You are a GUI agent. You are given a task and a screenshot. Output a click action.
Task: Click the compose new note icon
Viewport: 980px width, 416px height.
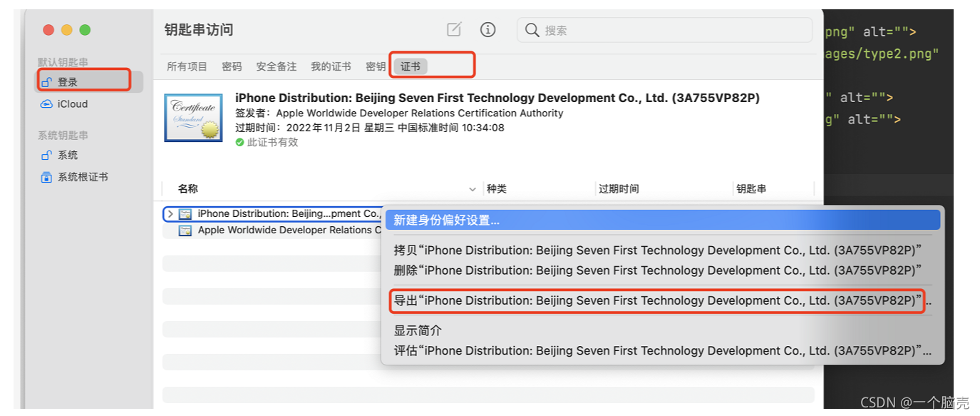454,29
